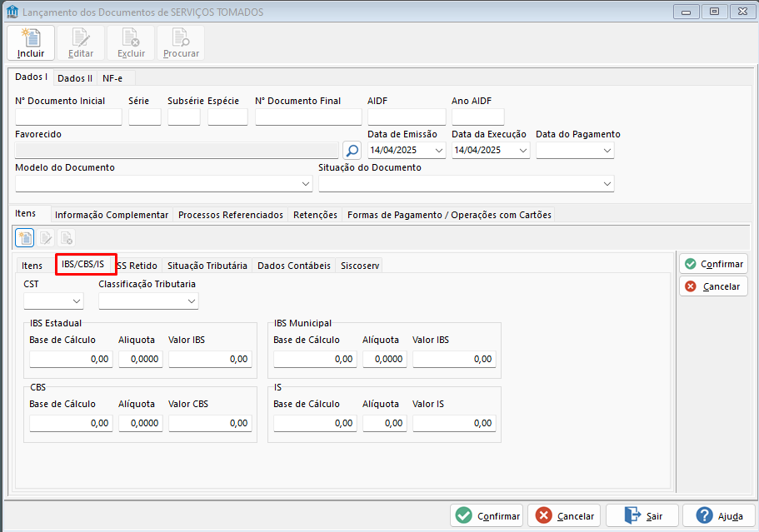Open the ISS Retido sub-tab
The width and height of the screenshot is (759, 532).
pos(139,266)
